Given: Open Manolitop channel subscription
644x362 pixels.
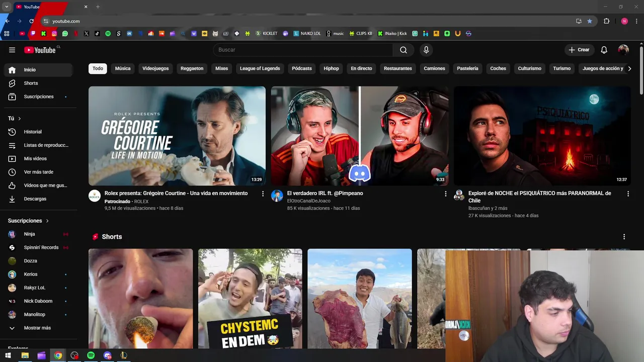Looking at the screenshot, I should [38, 314].
